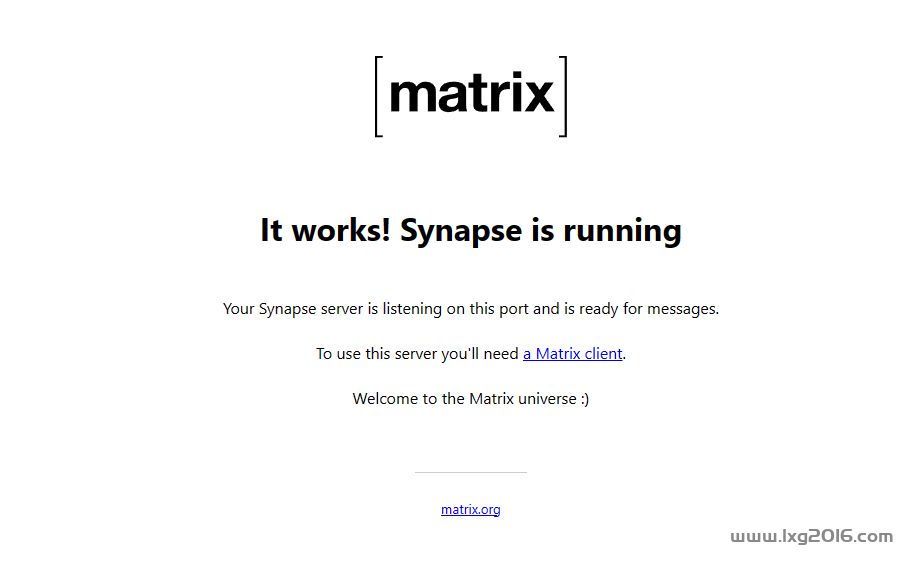Viewport: 920px width, 572px height.
Task: Click the word "messages." ending first paragraph
Action: [x=683, y=309]
